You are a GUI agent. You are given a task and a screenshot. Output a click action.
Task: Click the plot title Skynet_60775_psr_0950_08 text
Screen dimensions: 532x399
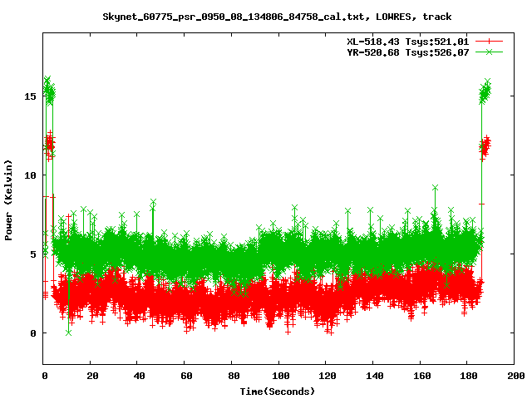[277, 17]
